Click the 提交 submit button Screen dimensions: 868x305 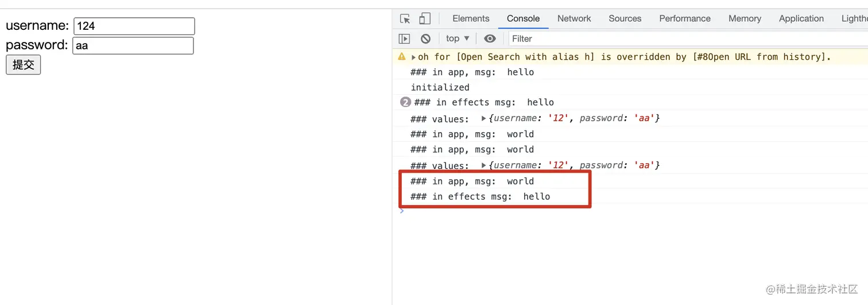(23, 65)
